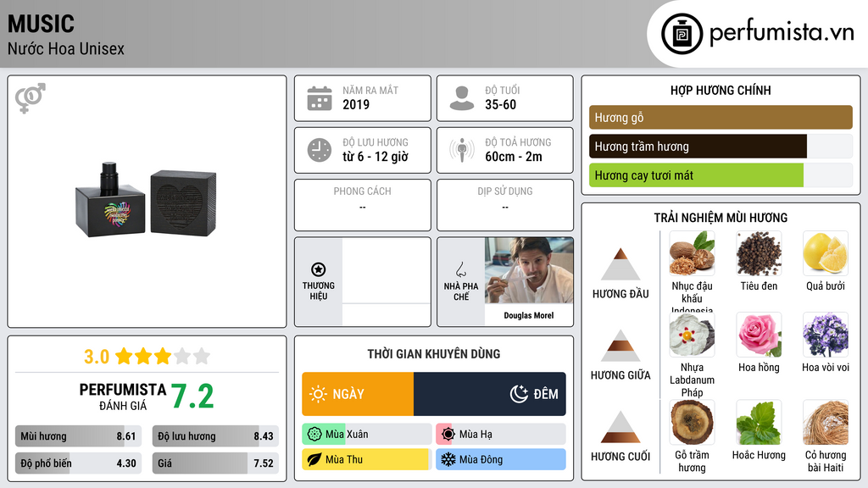Click the Hoa vòi voi flower image
The height and width of the screenshot is (488, 868).
click(826, 335)
